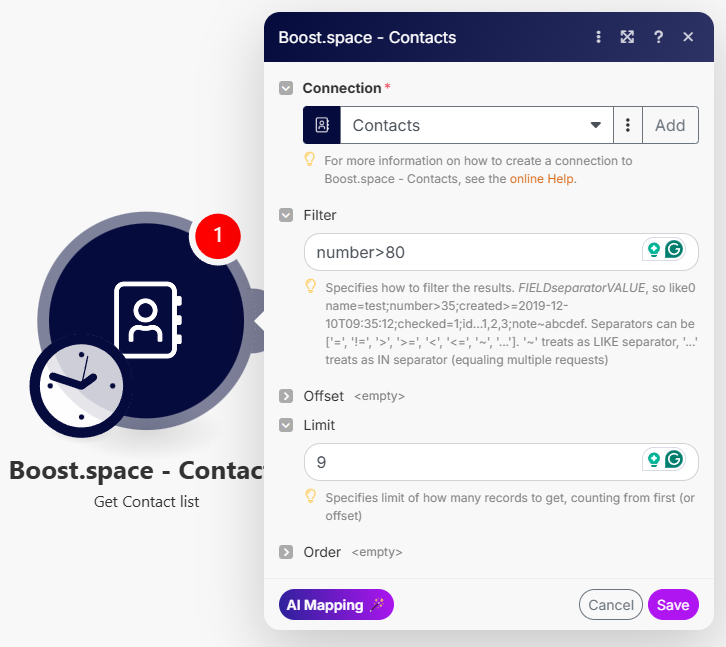Toggle the Filter section checkbox
Screen dimensions: 726x647
coord(286,215)
